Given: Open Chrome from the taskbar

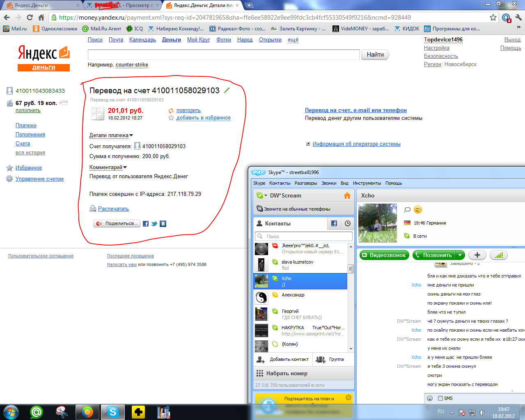Looking at the screenshot, I should coord(87,412).
